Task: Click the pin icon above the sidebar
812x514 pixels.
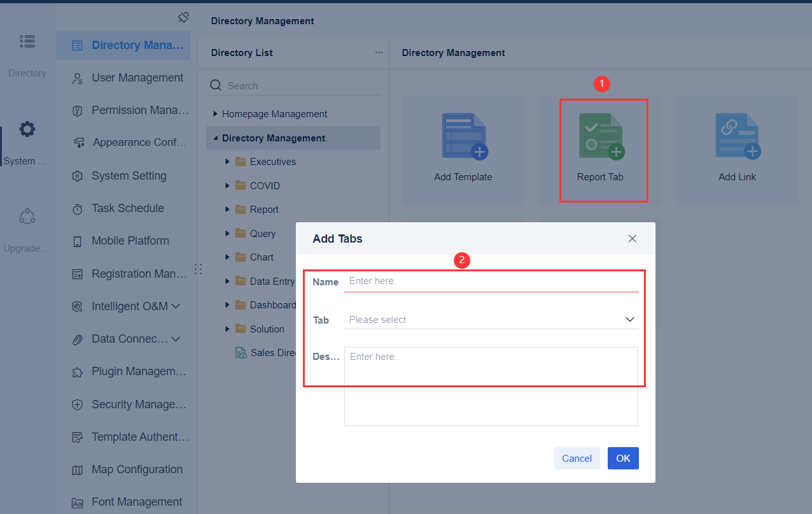Action: pos(183,17)
